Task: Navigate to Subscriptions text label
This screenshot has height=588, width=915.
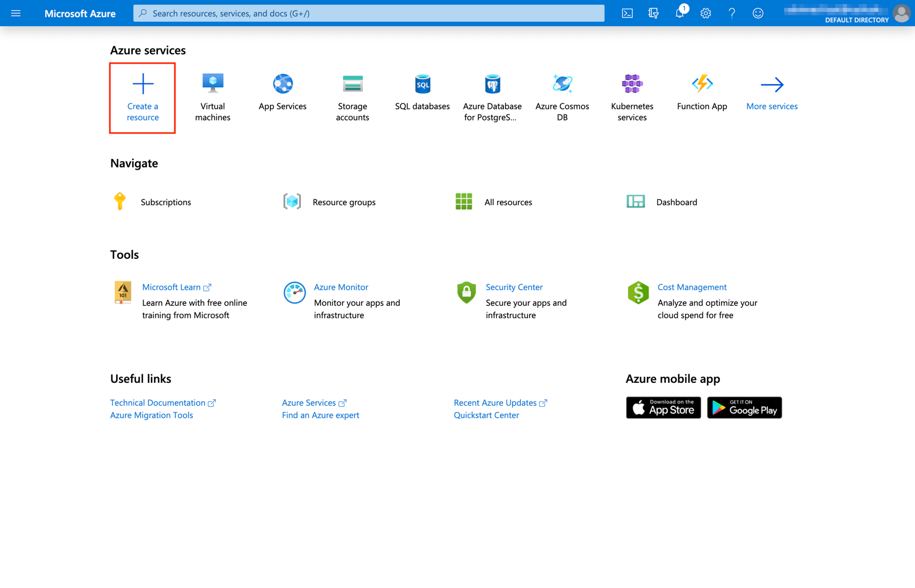Action: pos(166,202)
